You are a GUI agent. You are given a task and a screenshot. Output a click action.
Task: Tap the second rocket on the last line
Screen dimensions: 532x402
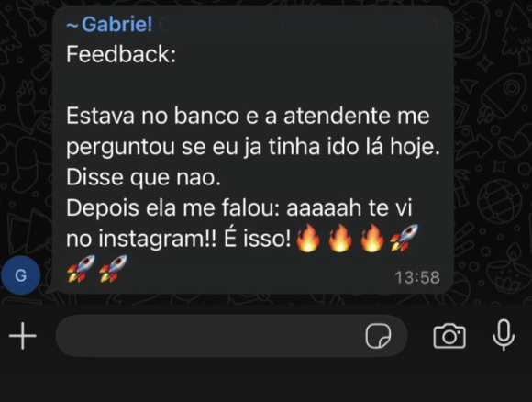point(113,269)
